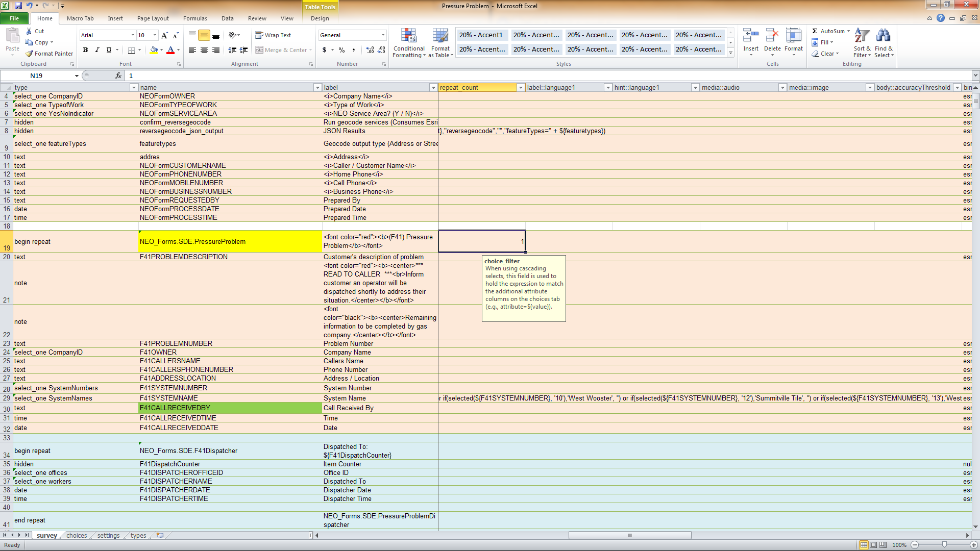The height and width of the screenshot is (551, 980).
Task: Open Sort & Filter tool
Action: click(862, 43)
